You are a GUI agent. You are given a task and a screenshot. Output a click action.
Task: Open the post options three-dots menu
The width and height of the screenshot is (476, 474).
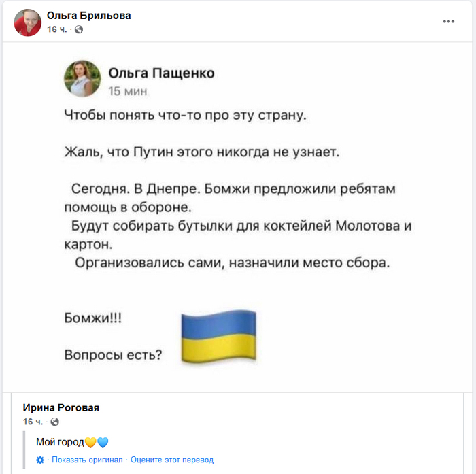point(448,22)
